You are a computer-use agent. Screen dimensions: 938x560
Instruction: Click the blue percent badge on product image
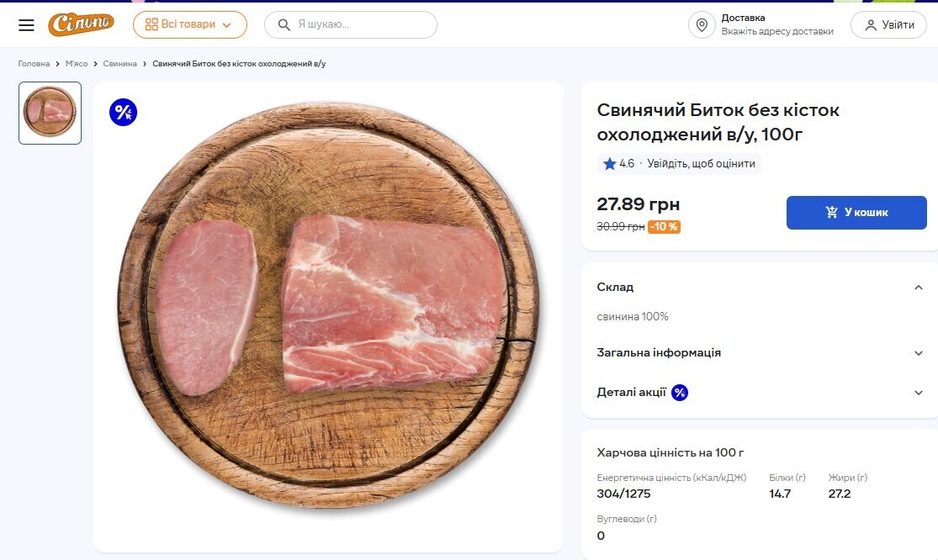123,112
